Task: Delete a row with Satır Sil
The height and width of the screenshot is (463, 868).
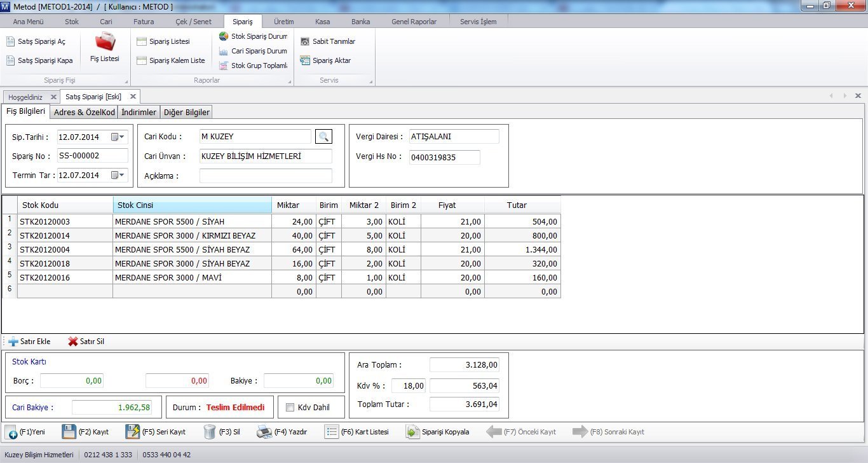Action: 86,342
